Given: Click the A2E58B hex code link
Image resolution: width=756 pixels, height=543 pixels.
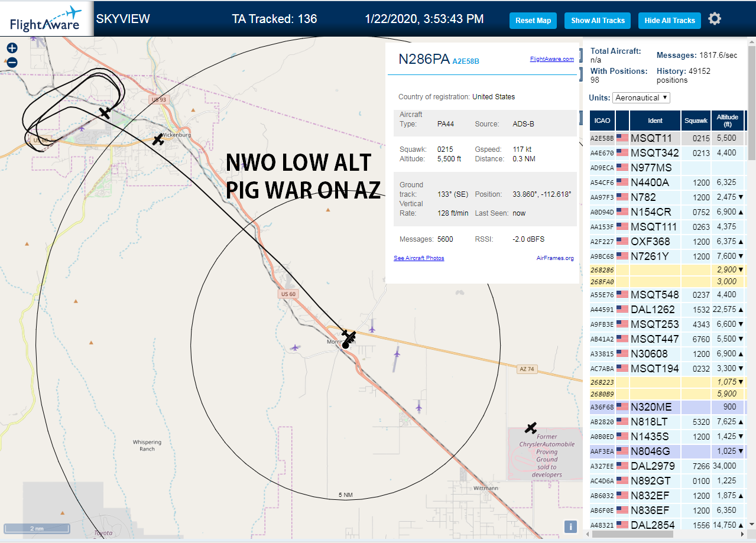Looking at the screenshot, I should pos(466,61).
